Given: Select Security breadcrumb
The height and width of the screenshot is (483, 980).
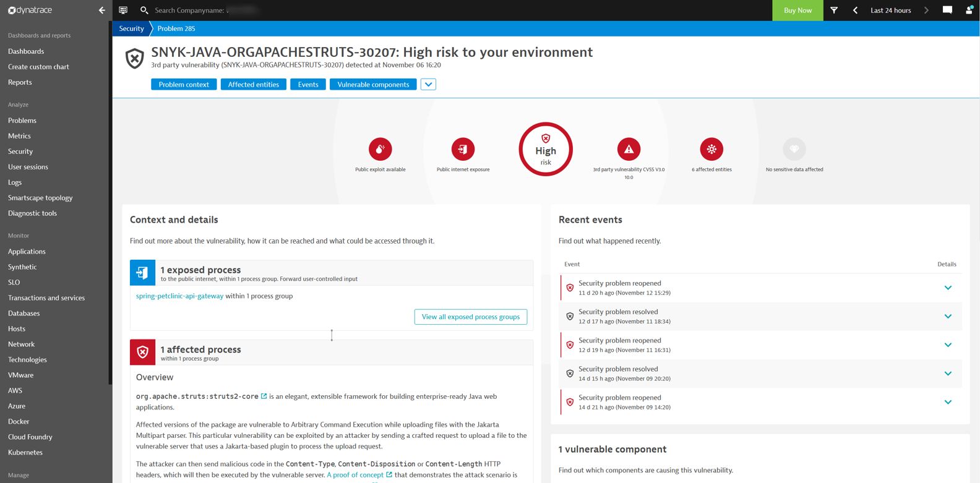Looking at the screenshot, I should [131, 28].
